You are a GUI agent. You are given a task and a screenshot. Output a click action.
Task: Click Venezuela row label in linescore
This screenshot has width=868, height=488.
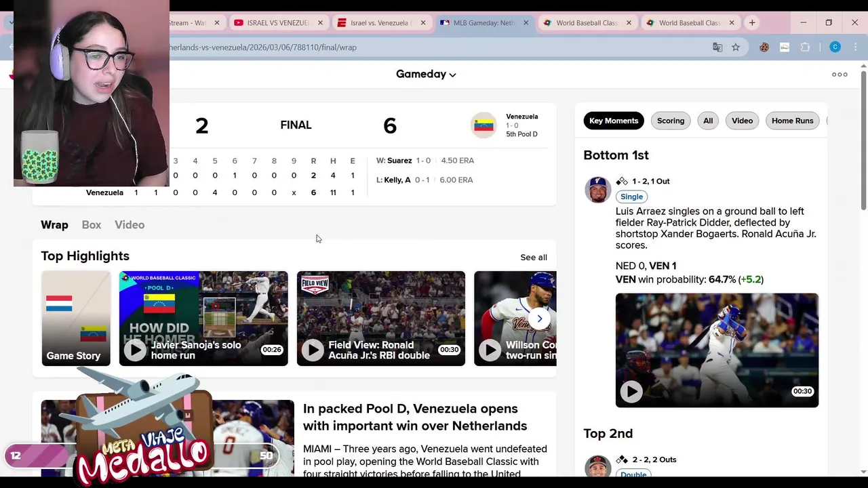104,192
